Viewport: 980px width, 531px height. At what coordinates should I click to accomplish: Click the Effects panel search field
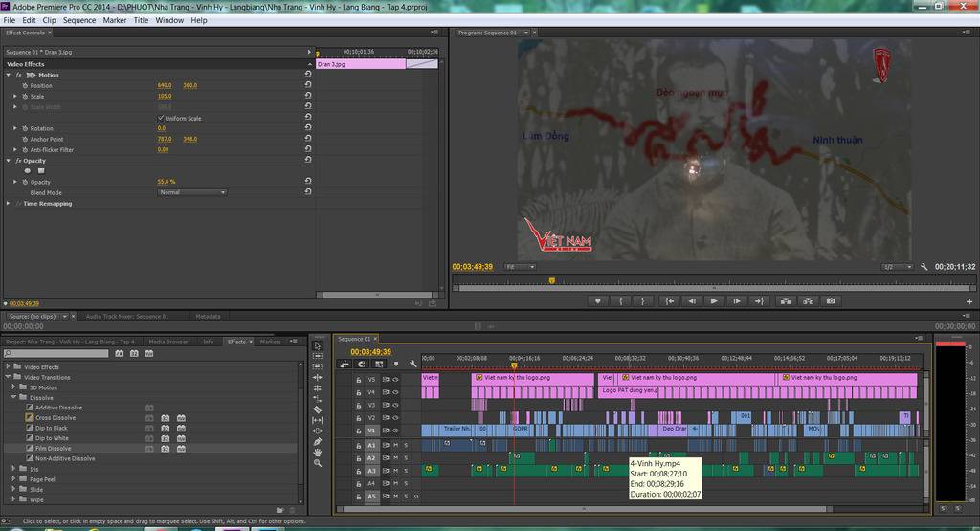56,354
